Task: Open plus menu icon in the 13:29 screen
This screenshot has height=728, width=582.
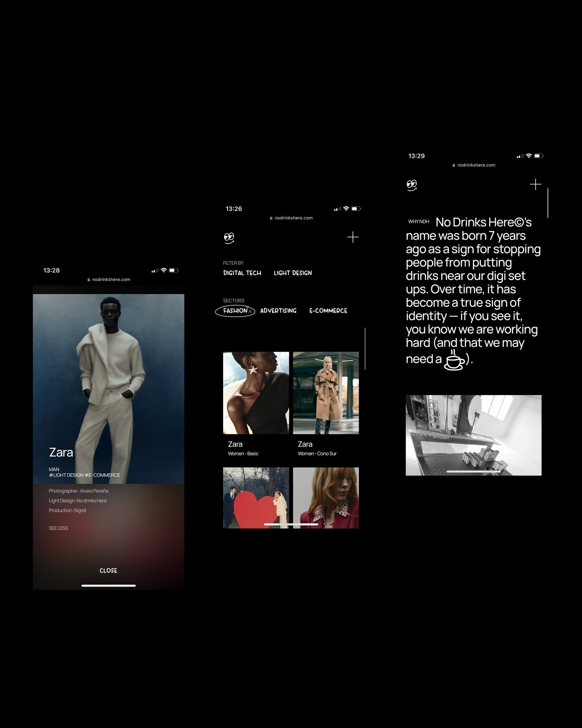Action: (x=535, y=184)
